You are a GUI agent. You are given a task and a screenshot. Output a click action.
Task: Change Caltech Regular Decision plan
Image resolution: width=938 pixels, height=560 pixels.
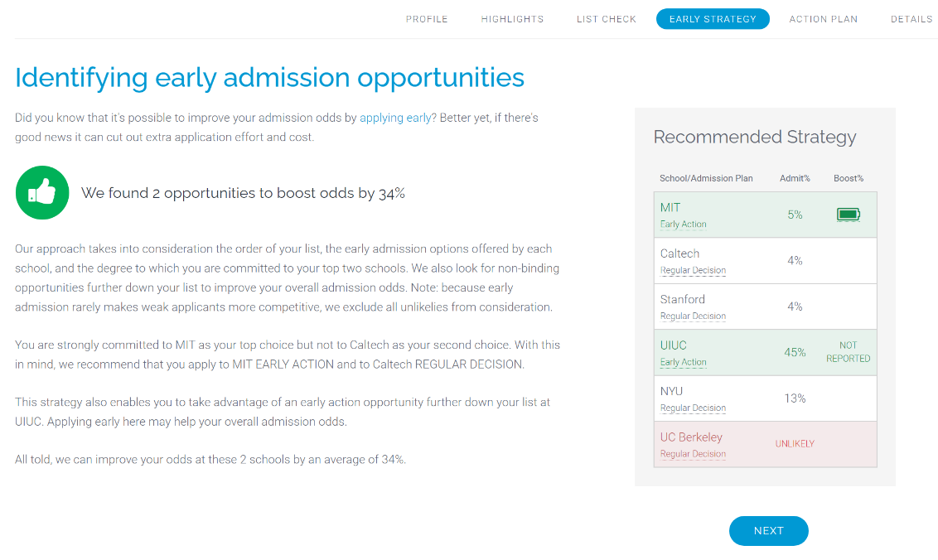click(693, 270)
